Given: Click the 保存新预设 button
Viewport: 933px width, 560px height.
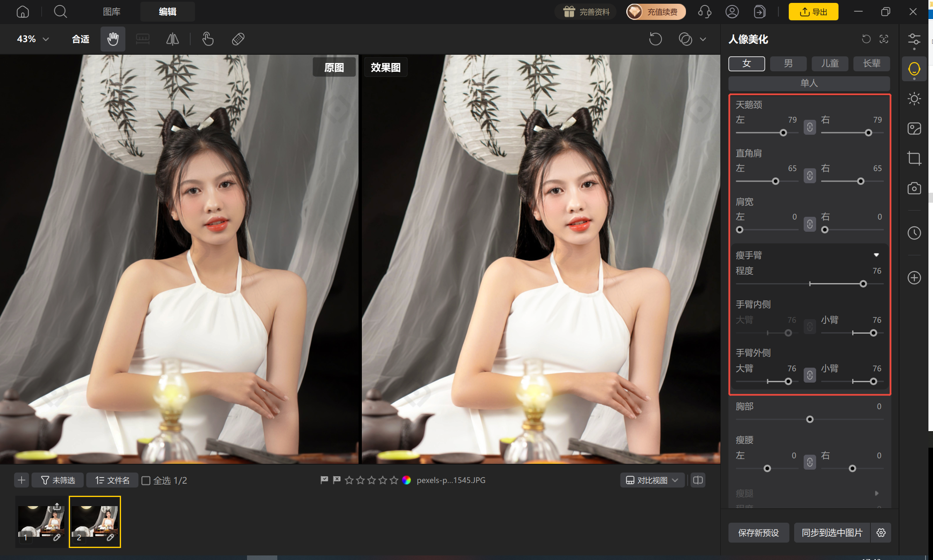Looking at the screenshot, I should click(x=759, y=533).
